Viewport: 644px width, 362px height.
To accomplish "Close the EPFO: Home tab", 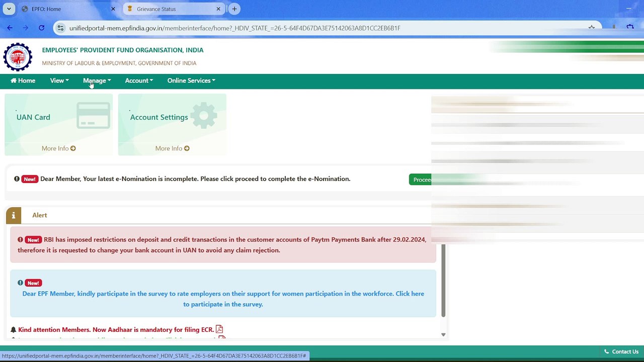I will coord(113,9).
